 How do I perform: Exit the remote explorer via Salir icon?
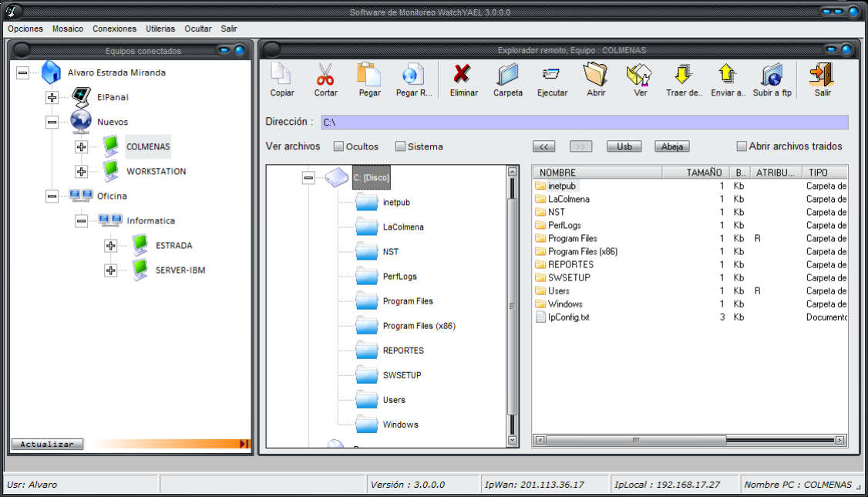822,76
